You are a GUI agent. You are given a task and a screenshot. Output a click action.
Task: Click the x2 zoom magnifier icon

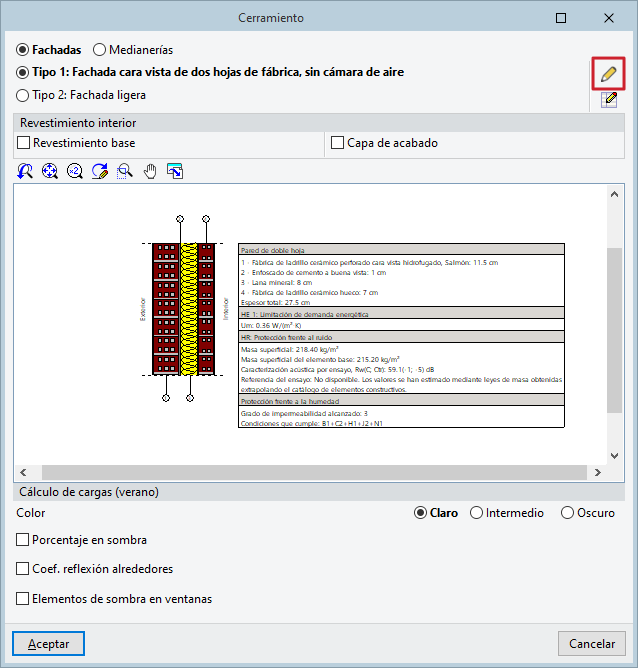75,171
